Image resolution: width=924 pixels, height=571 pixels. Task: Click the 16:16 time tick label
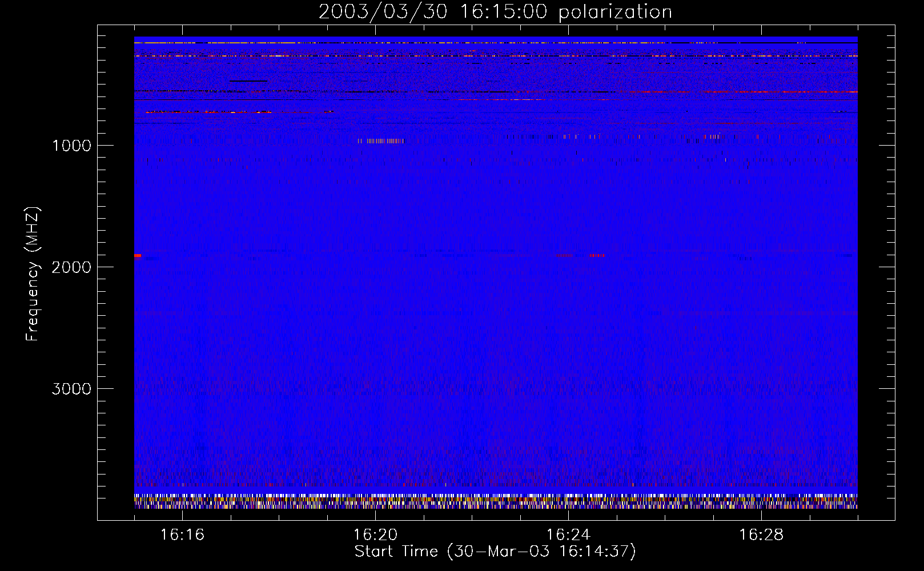[x=182, y=534]
